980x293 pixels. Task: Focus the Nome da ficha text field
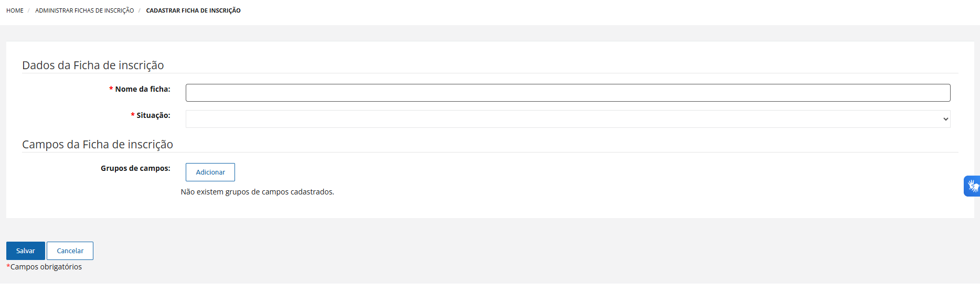pos(568,93)
